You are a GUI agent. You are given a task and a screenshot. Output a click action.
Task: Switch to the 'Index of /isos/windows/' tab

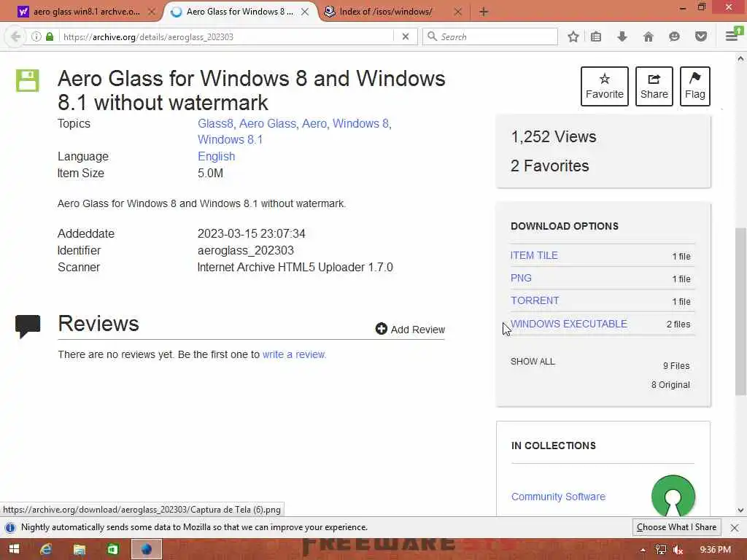click(x=386, y=12)
